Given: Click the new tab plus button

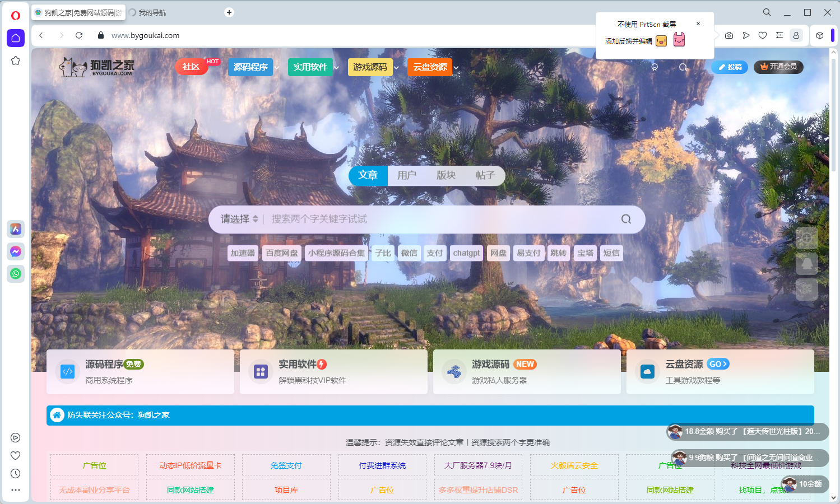Looking at the screenshot, I should pos(229,12).
